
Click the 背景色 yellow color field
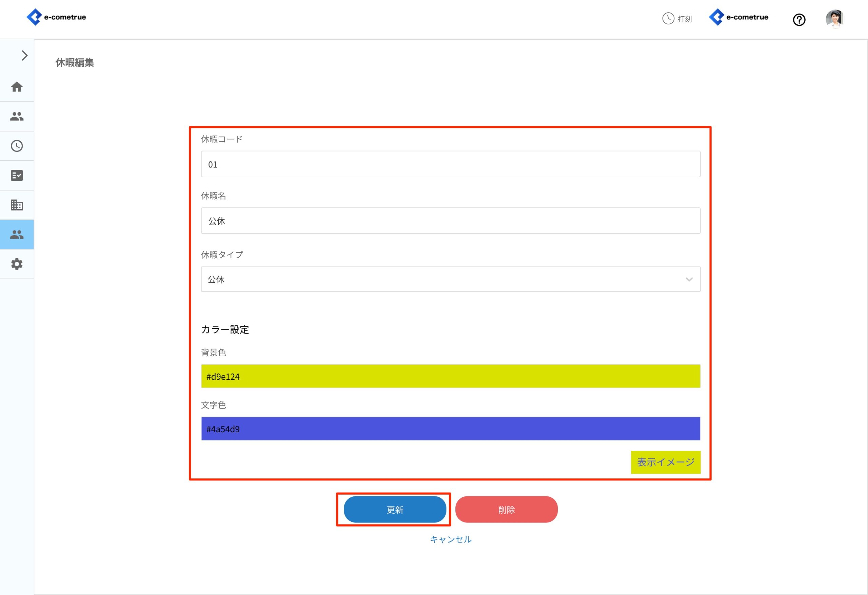(450, 376)
